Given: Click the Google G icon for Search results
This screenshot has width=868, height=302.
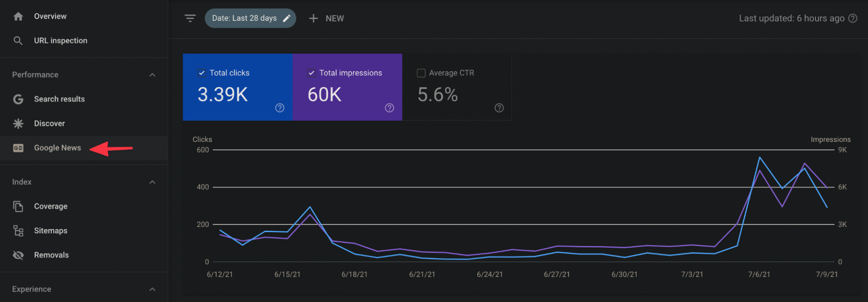Looking at the screenshot, I should coord(18,99).
